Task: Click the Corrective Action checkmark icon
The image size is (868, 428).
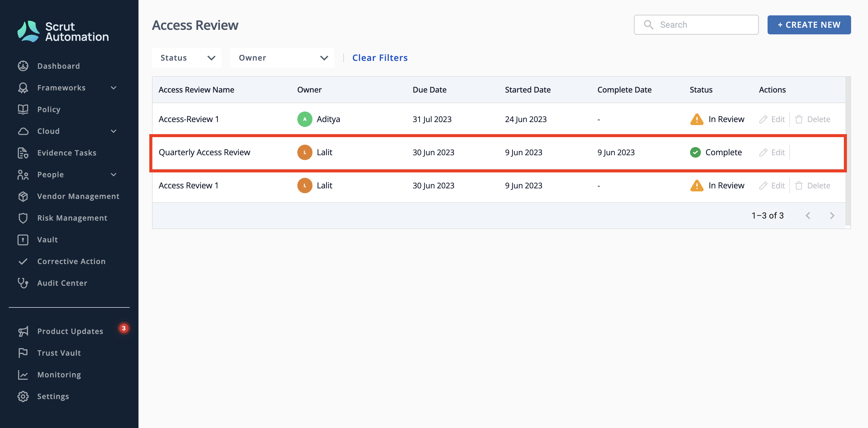Action: pyautogui.click(x=23, y=261)
